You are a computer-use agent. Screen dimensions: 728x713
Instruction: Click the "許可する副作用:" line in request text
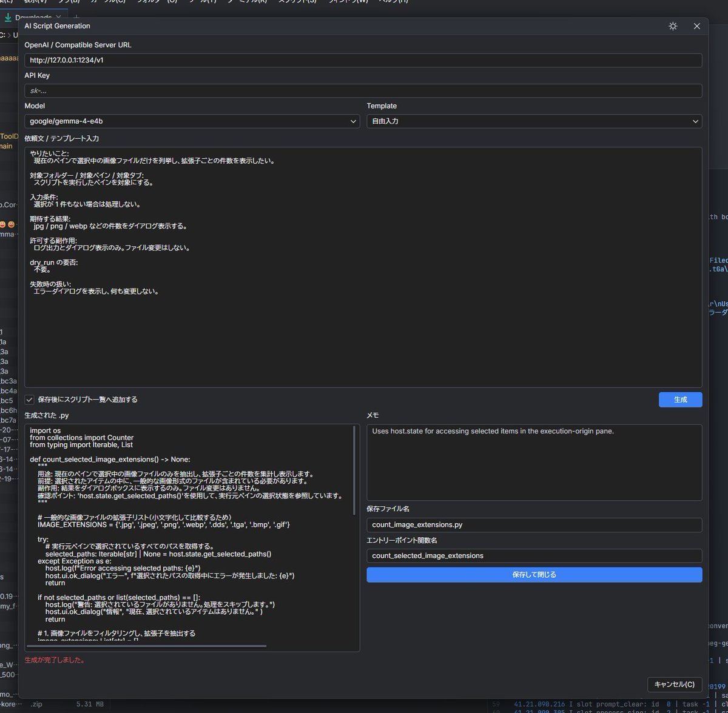click(54, 241)
